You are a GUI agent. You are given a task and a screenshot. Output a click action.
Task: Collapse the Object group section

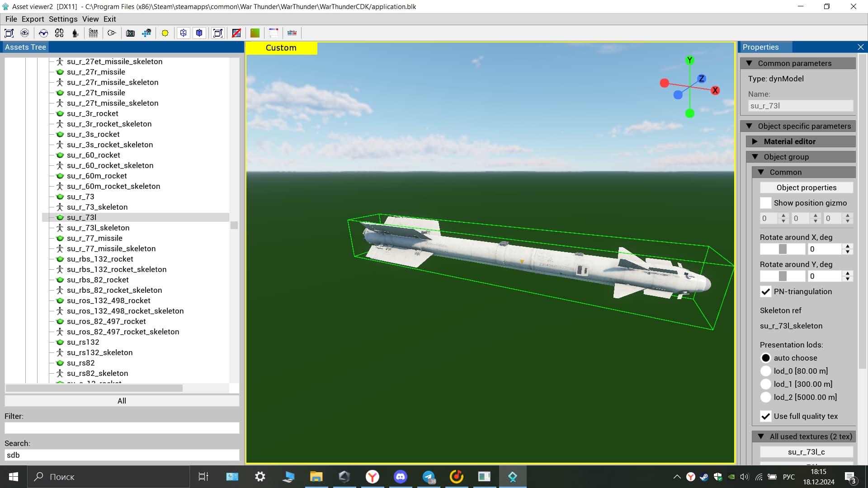(x=801, y=157)
